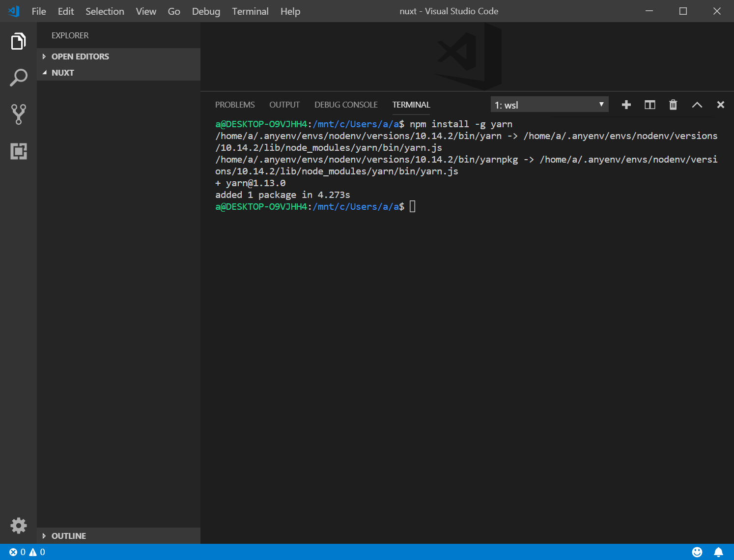734x560 pixels.
Task: Click the warnings count in status bar
Action: pyautogui.click(x=37, y=552)
